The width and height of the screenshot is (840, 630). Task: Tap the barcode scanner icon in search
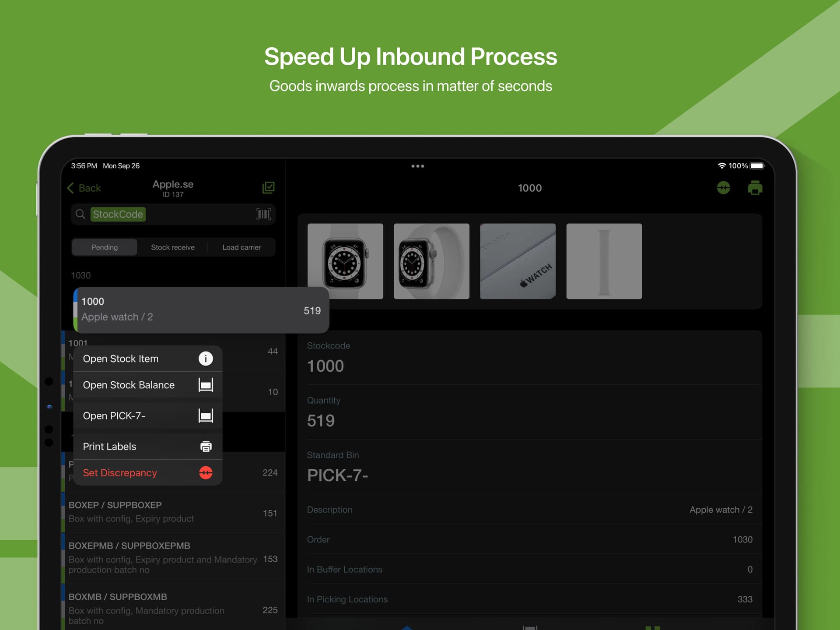click(x=263, y=214)
